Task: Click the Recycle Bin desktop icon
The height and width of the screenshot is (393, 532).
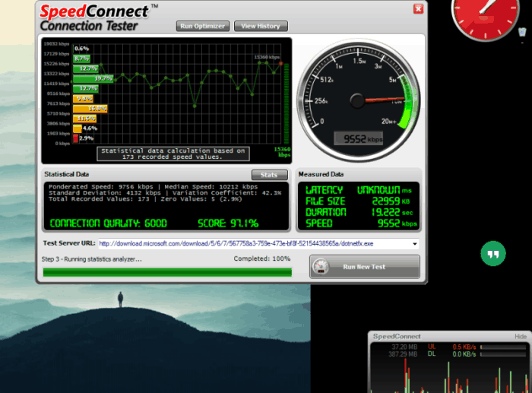Action: point(522,32)
